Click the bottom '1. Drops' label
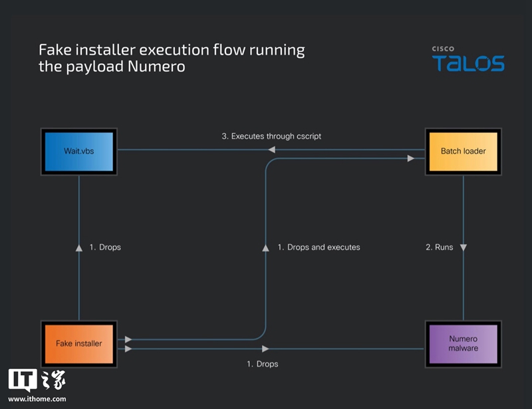Screen dimensions: 532x409 coord(263,364)
